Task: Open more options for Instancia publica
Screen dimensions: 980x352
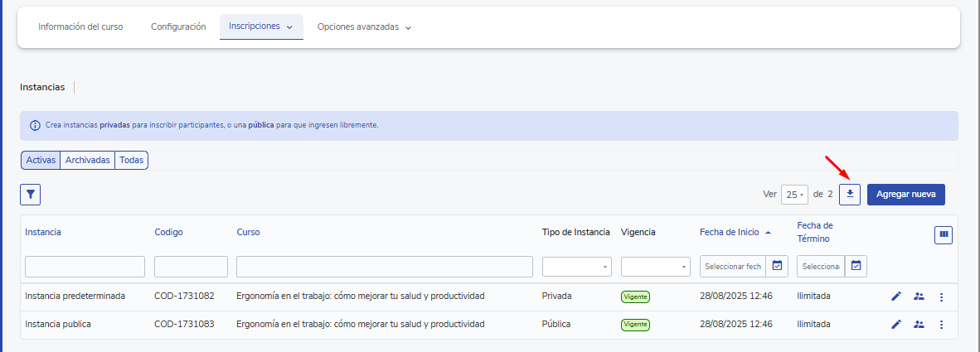Action: [942, 325]
